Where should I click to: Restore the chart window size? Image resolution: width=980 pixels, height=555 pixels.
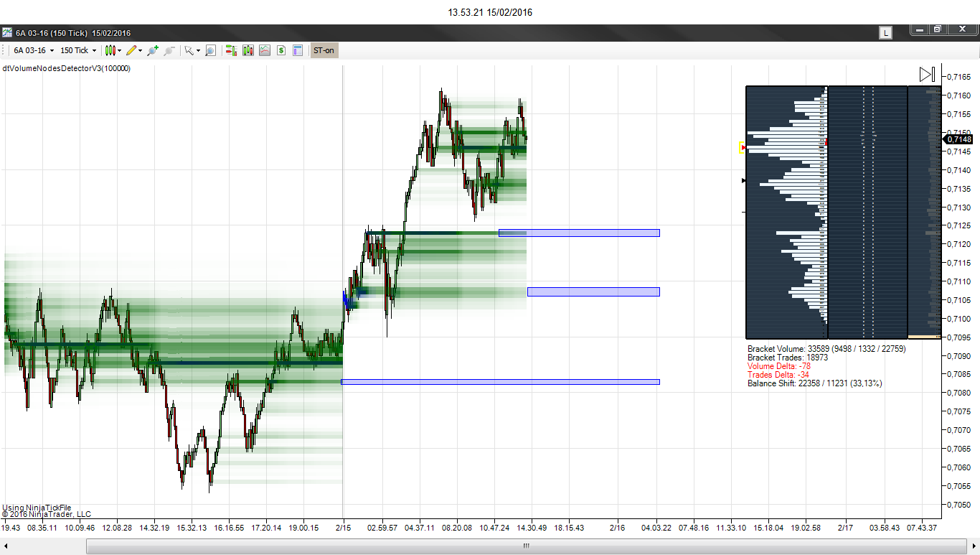tap(937, 29)
